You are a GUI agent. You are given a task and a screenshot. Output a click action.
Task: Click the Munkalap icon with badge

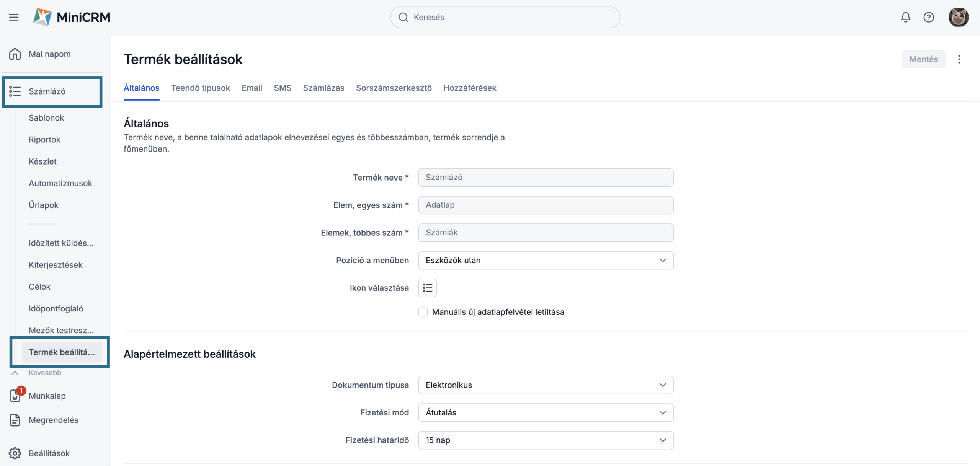point(15,396)
